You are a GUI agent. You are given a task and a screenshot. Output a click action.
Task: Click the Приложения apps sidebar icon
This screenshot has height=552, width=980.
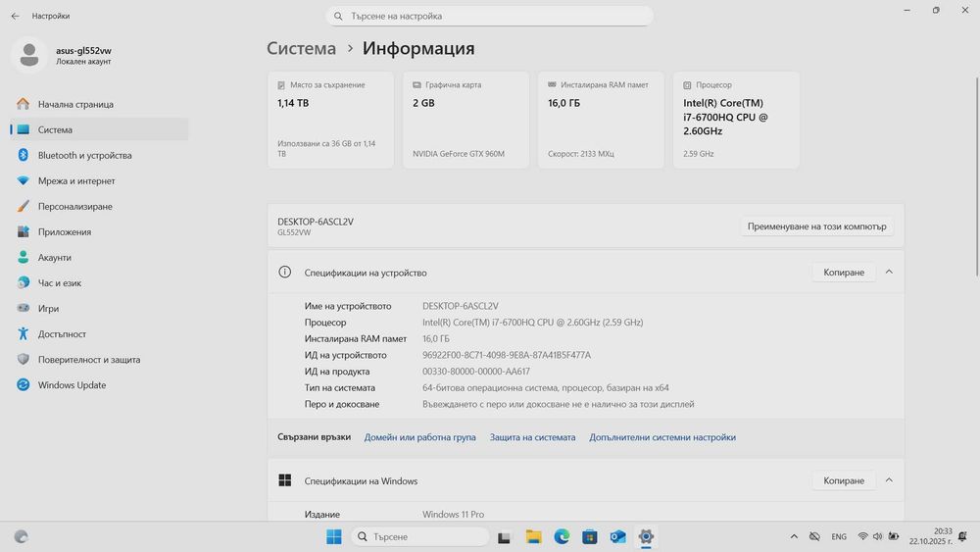tap(24, 232)
